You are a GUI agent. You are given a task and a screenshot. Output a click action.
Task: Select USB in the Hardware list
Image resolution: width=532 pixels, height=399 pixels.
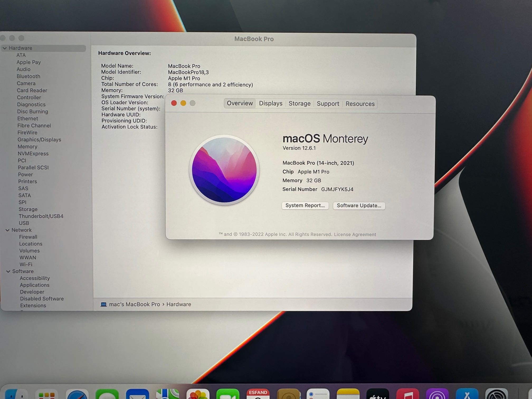tap(24, 223)
